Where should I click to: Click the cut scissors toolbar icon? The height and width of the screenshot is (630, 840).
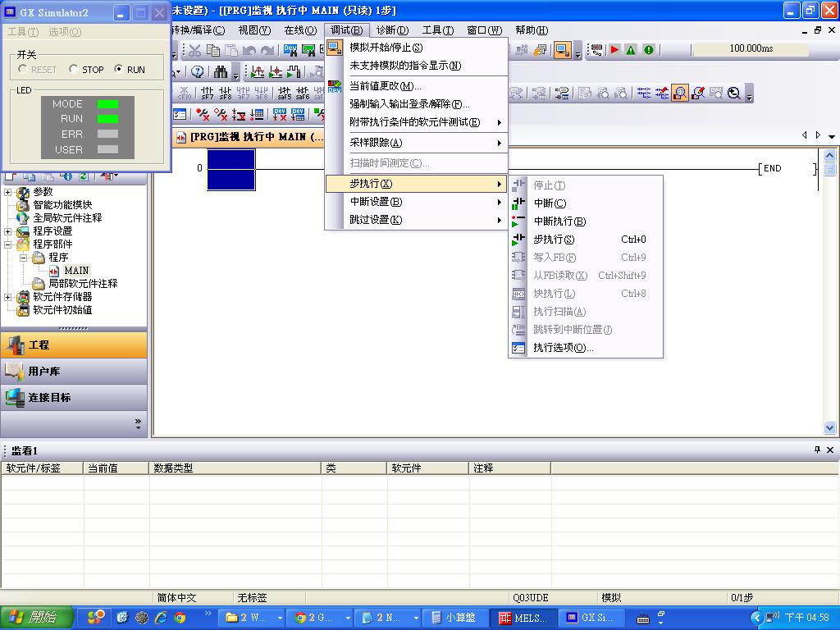pyautogui.click(x=195, y=51)
